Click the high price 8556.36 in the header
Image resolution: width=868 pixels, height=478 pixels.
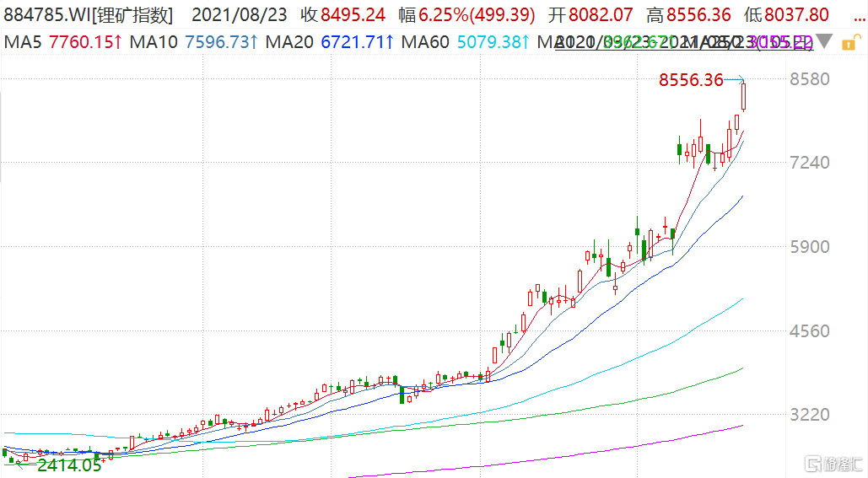pos(698,15)
